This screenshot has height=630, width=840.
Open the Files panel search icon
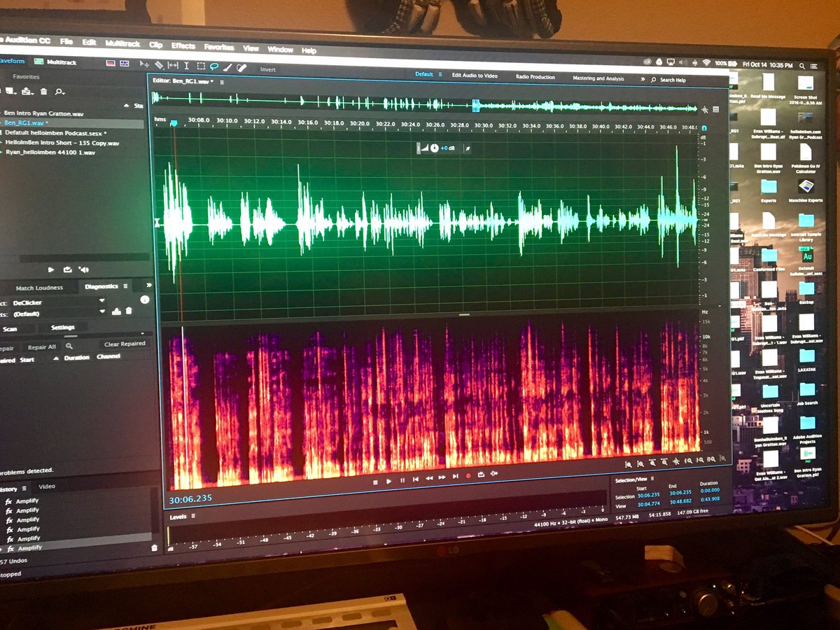[x=59, y=91]
